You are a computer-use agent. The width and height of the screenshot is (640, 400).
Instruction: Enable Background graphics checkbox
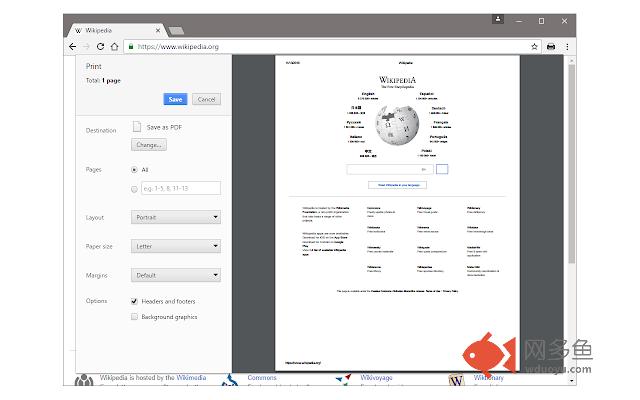coord(134,317)
